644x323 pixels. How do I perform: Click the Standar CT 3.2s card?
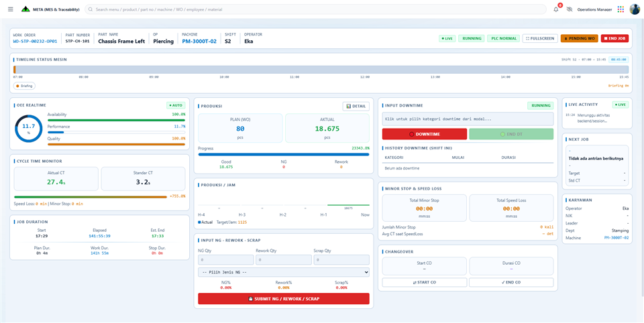click(x=143, y=178)
